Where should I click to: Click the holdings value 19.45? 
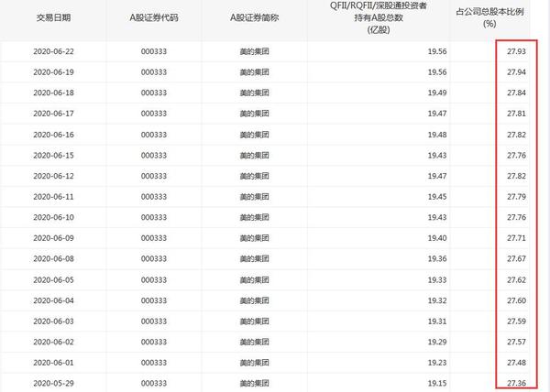(437, 197)
